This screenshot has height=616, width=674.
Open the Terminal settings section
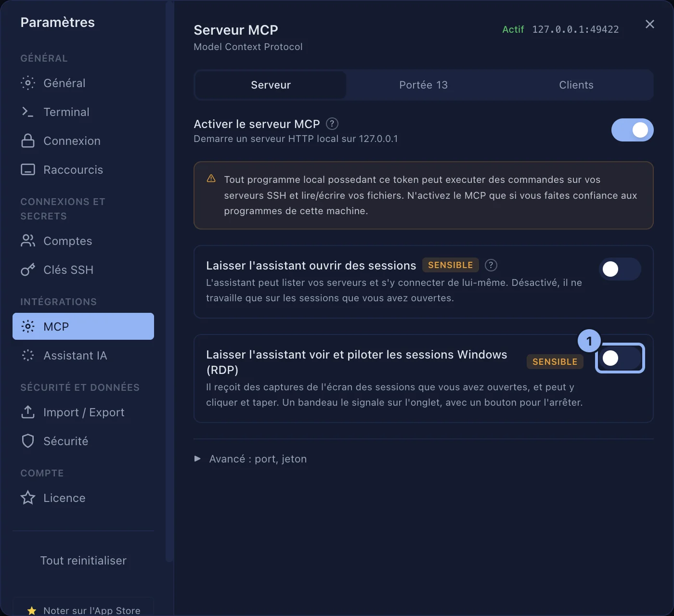(x=83, y=112)
